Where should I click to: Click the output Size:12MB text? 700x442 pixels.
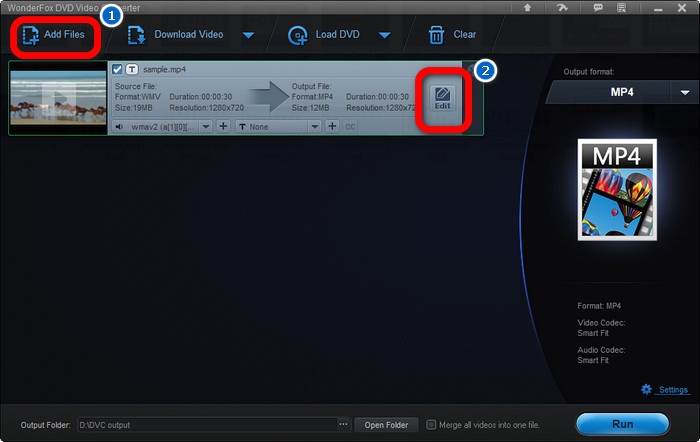[x=310, y=108]
